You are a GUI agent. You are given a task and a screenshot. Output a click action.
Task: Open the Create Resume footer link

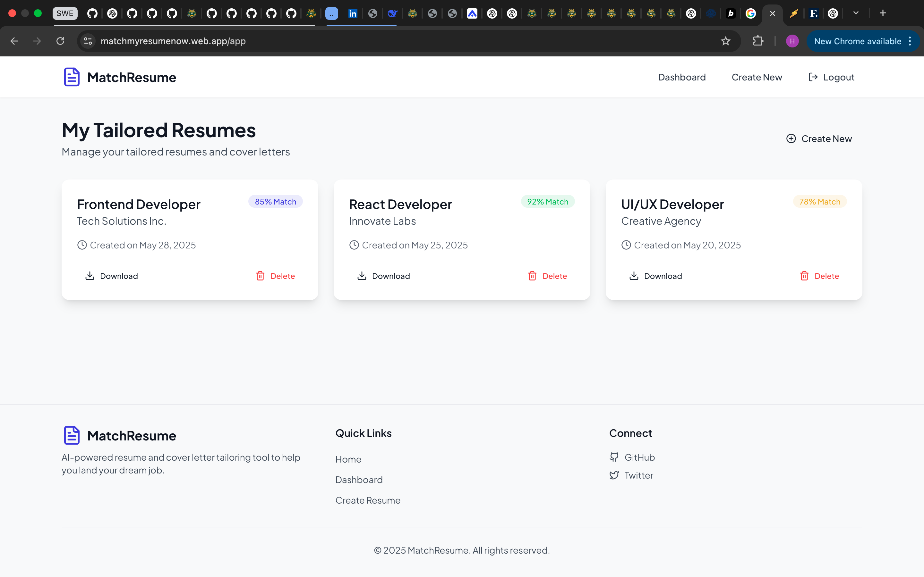click(367, 500)
